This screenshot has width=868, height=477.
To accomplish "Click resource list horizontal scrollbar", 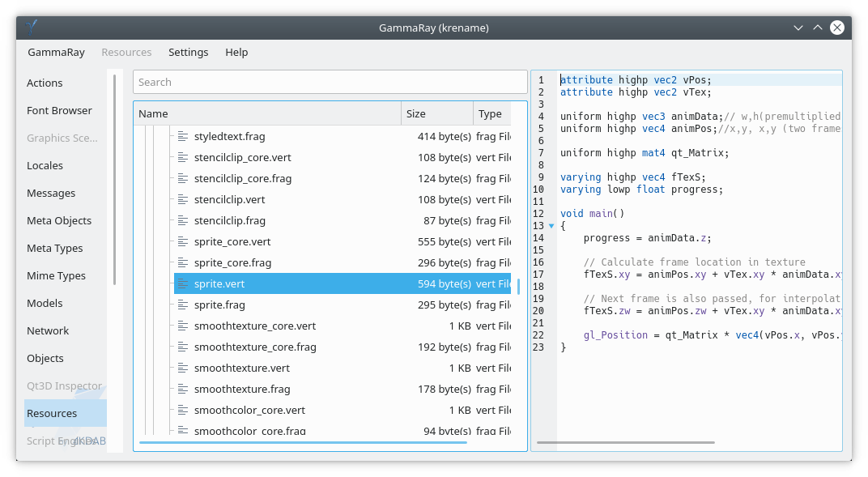I will [x=303, y=442].
